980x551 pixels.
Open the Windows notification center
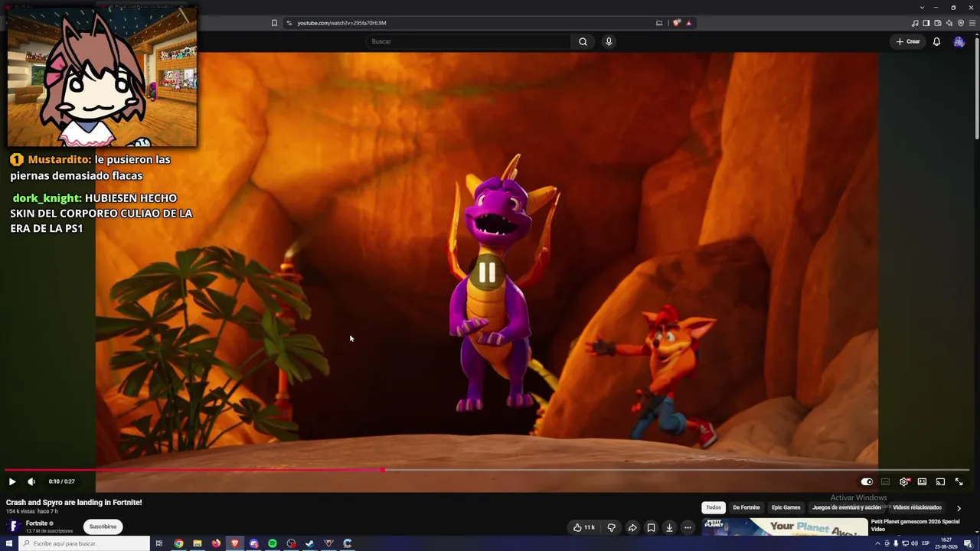968,543
